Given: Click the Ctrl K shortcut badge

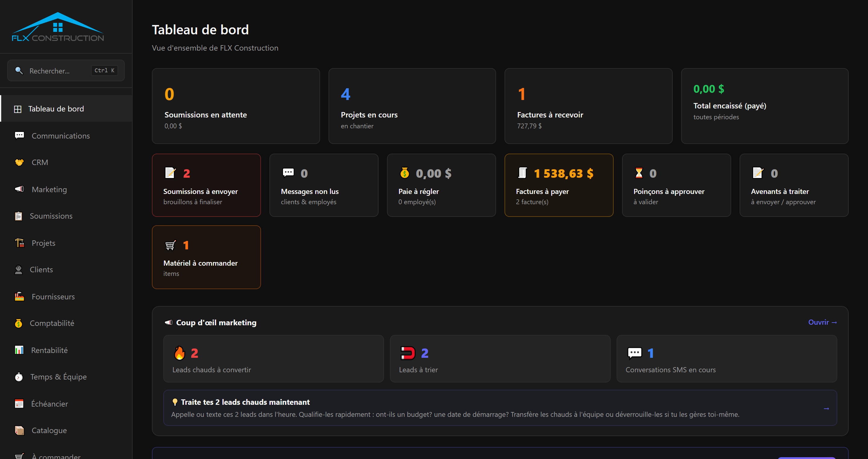Looking at the screenshot, I should pyautogui.click(x=105, y=70).
